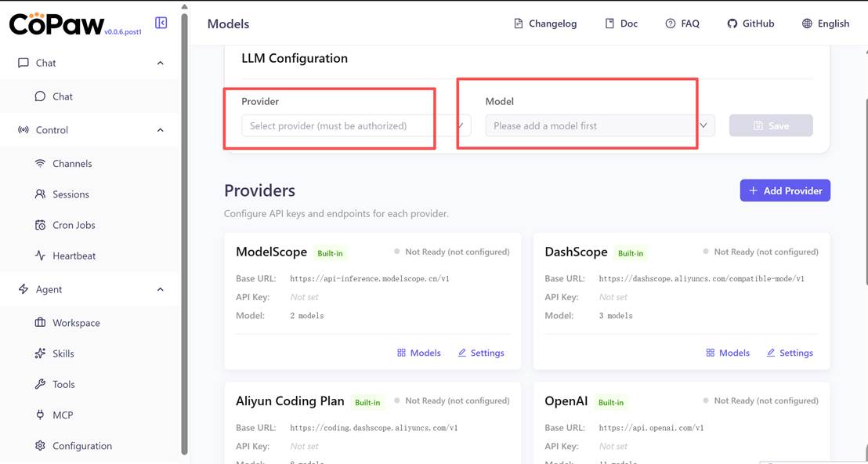
Task: Collapse the Control section chevron
Action: 161,130
